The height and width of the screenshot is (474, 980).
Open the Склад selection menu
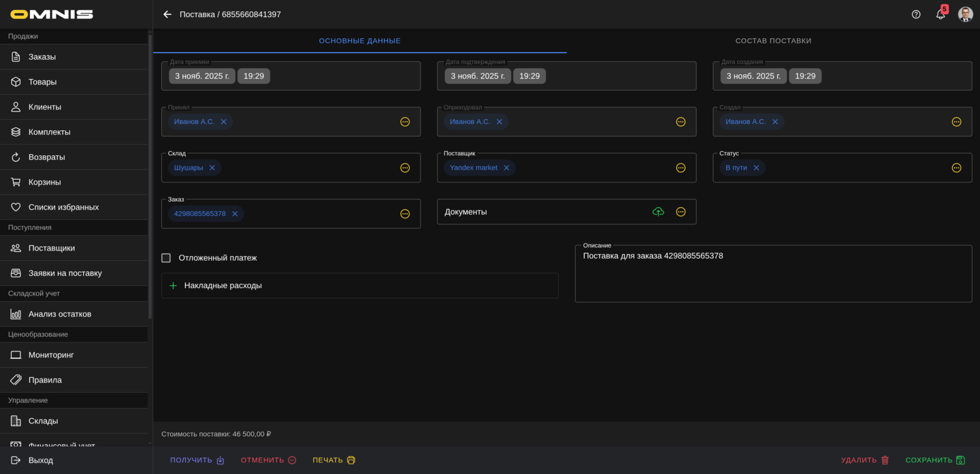coord(405,168)
